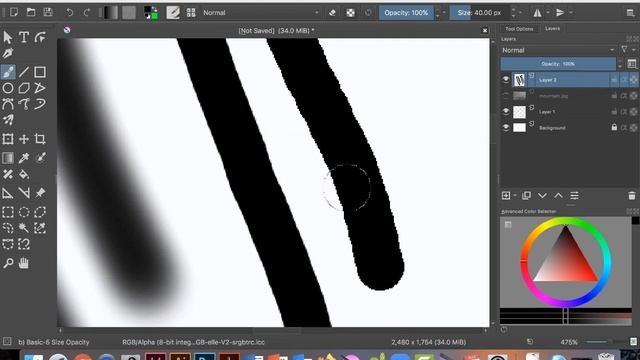Toggle preserve alpha
Screen dimensions: 640x360
pos(351,13)
